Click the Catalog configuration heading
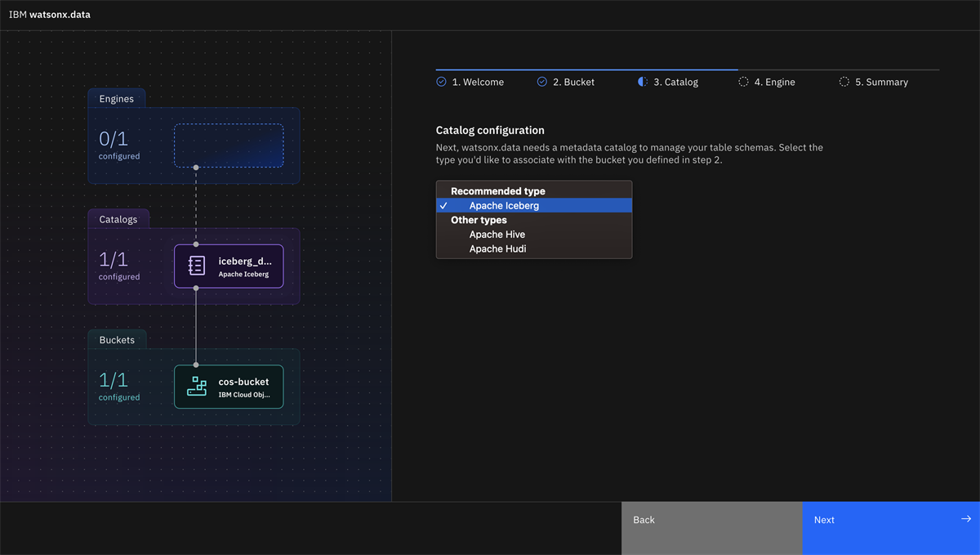This screenshot has width=980, height=555. [490, 130]
